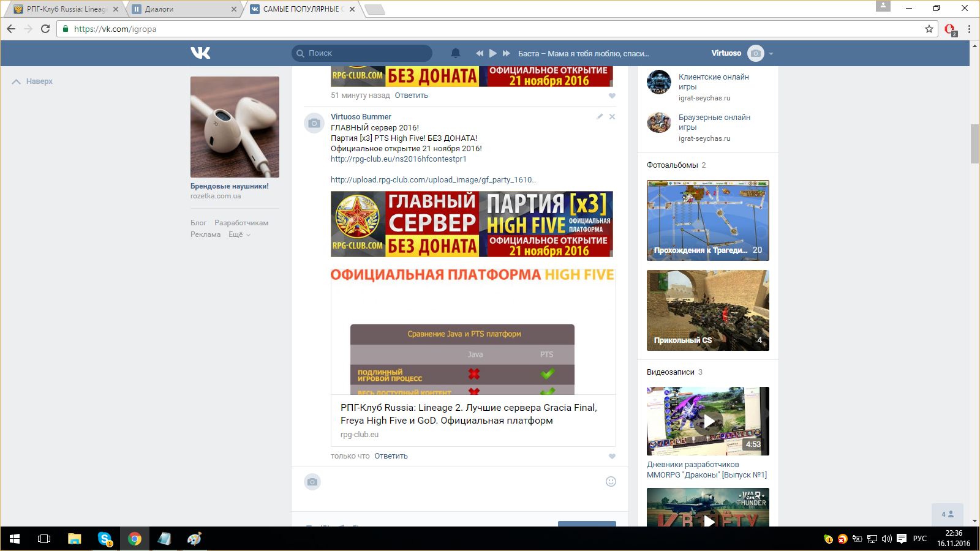Image resolution: width=980 pixels, height=551 pixels.
Task: Play the current audio track
Action: click(493, 53)
